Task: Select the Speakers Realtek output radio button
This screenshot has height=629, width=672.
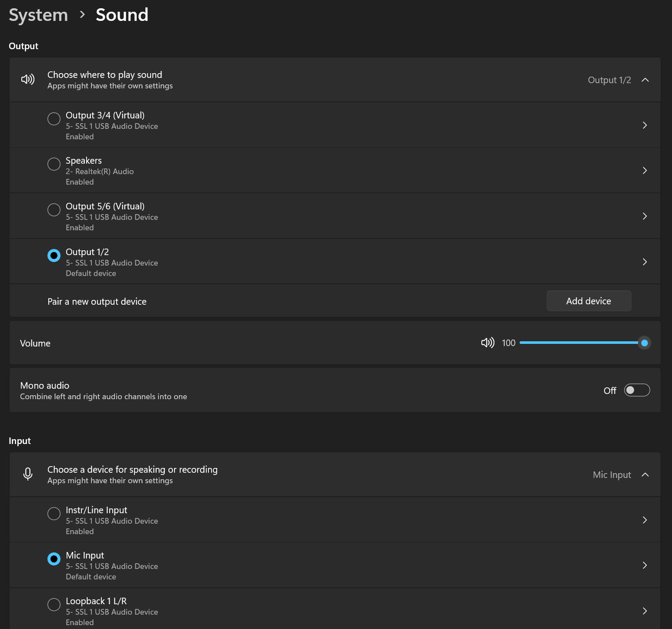Action: pos(54,164)
